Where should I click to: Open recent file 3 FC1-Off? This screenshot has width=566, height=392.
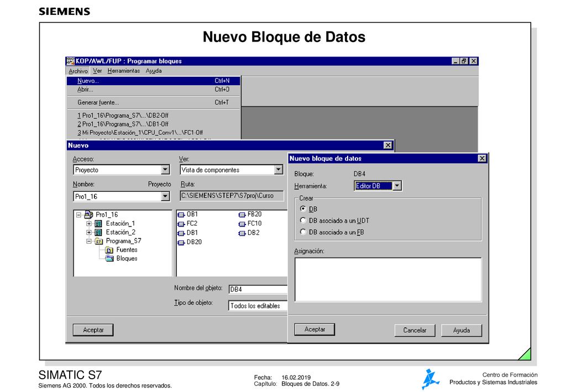(154, 133)
